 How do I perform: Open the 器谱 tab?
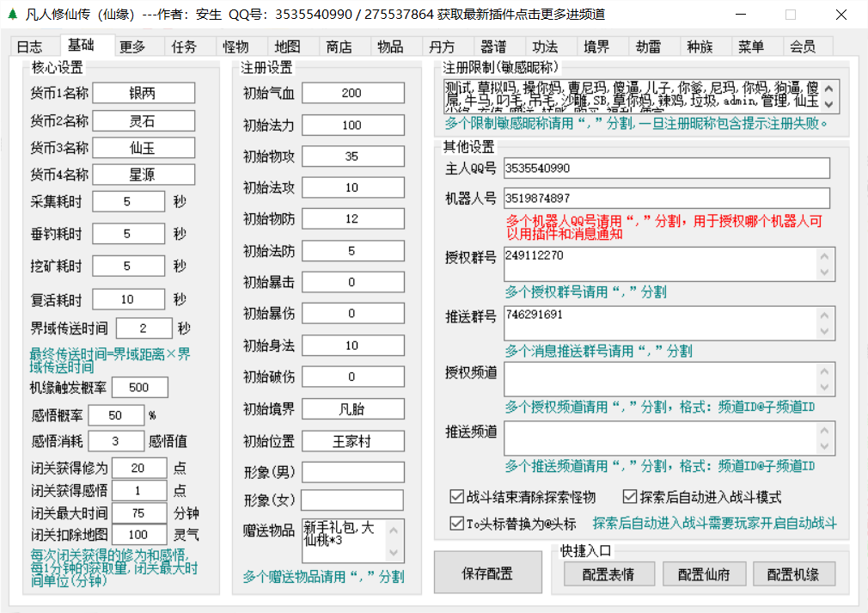pos(493,47)
